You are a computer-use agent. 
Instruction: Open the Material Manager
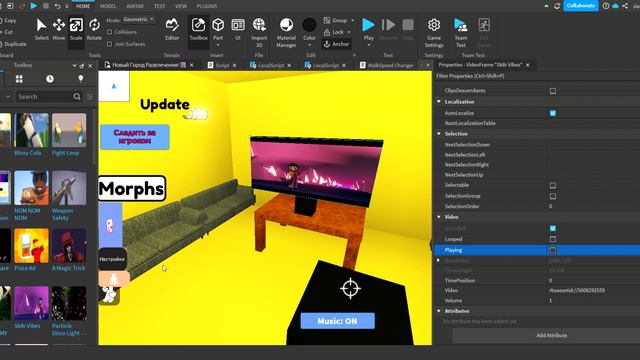click(x=286, y=32)
